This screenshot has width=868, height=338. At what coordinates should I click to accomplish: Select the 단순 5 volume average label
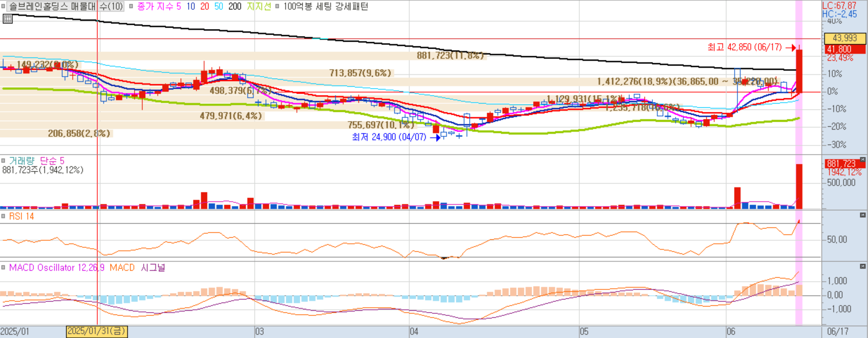pyautogui.click(x=52, y=161)
